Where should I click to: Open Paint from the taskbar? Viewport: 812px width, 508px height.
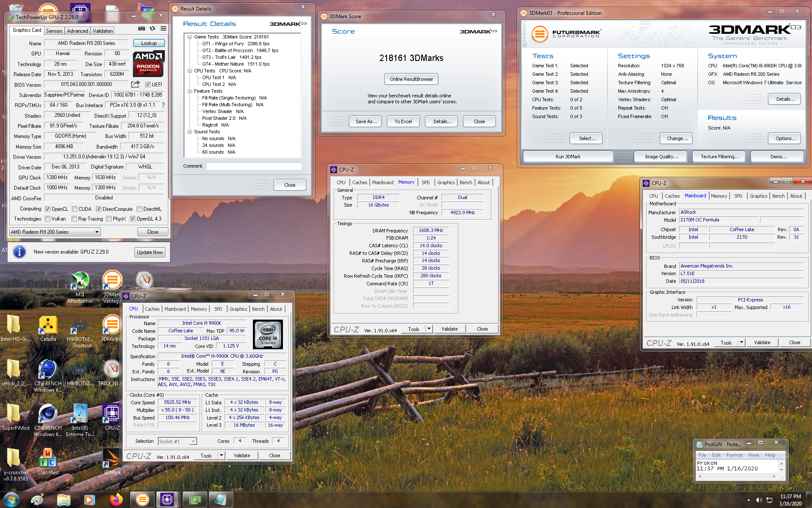point(37,500)
